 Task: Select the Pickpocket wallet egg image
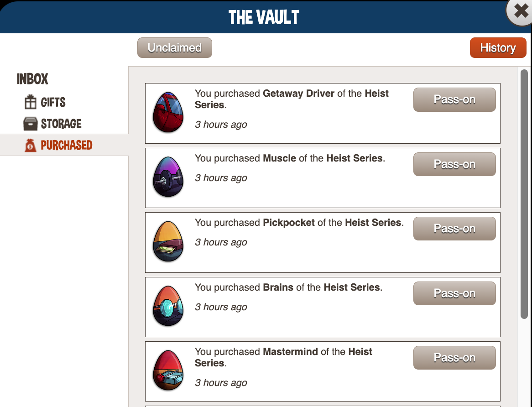(168, 241)
